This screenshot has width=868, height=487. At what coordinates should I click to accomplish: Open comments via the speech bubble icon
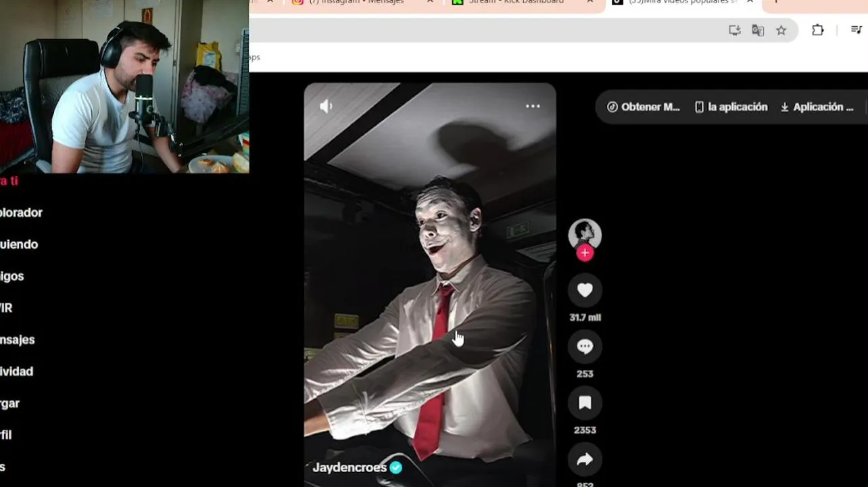(585, 346)
